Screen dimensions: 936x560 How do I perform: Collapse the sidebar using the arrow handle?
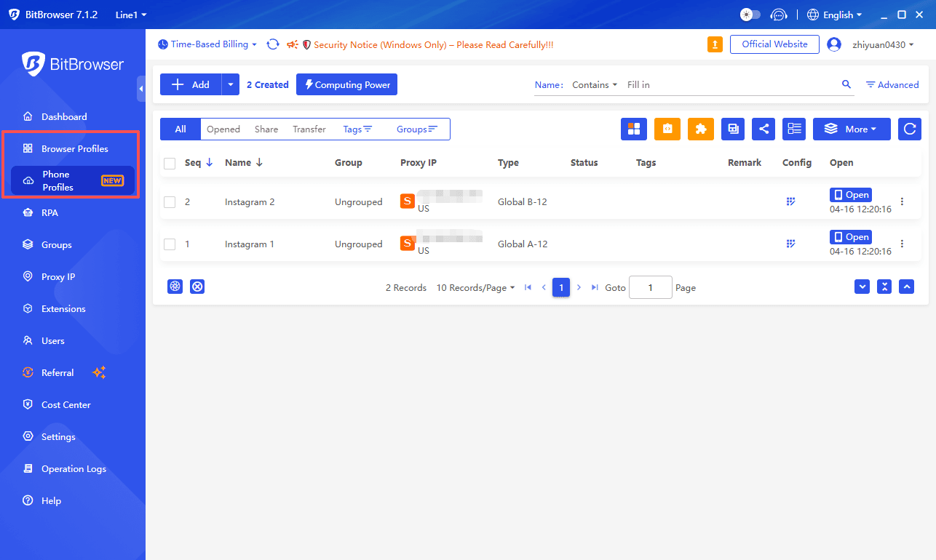140,89
